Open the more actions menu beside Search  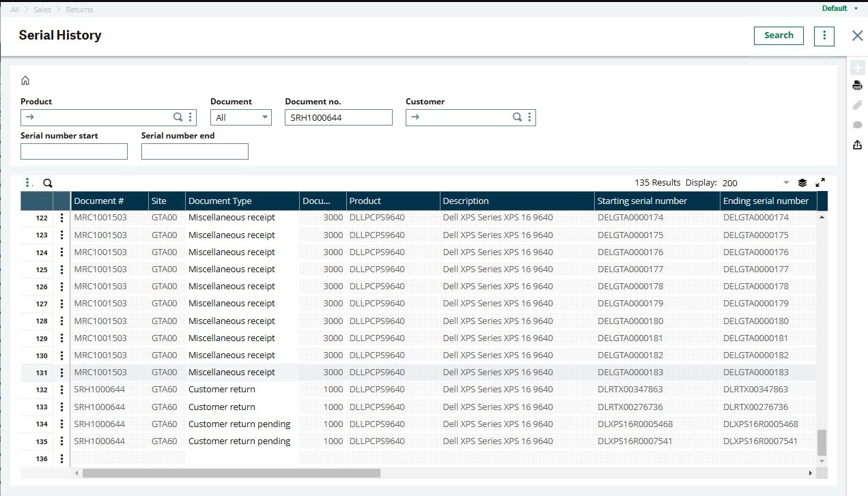824,35
